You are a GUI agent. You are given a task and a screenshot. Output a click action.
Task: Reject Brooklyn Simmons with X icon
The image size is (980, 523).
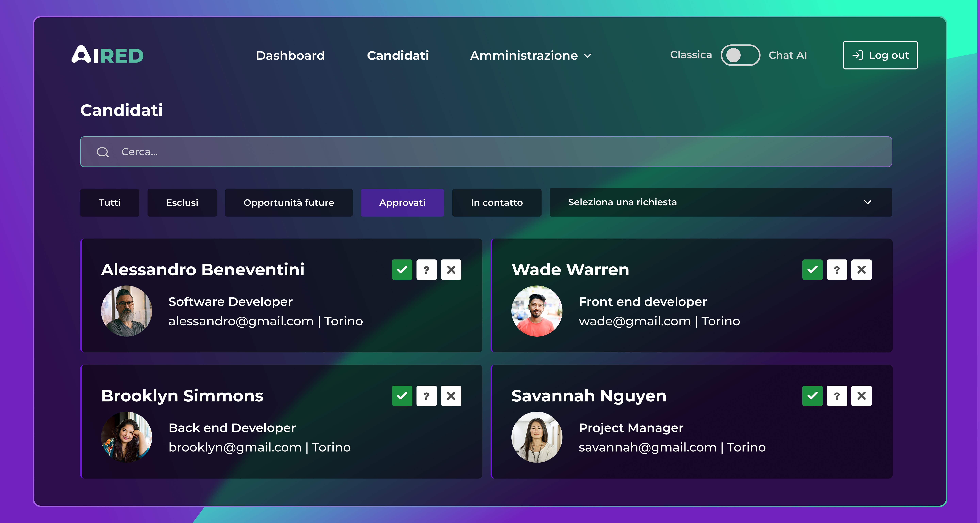click(x=451, y=395)
